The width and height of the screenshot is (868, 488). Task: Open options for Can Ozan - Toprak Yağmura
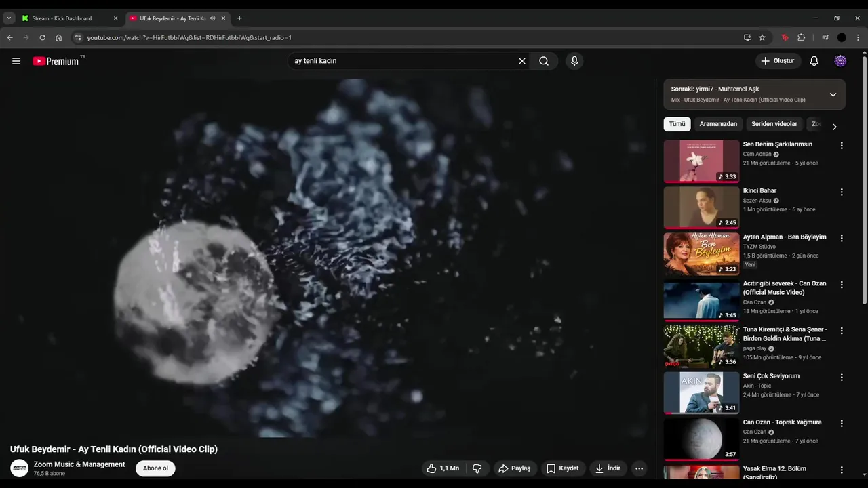coord(842,424)
